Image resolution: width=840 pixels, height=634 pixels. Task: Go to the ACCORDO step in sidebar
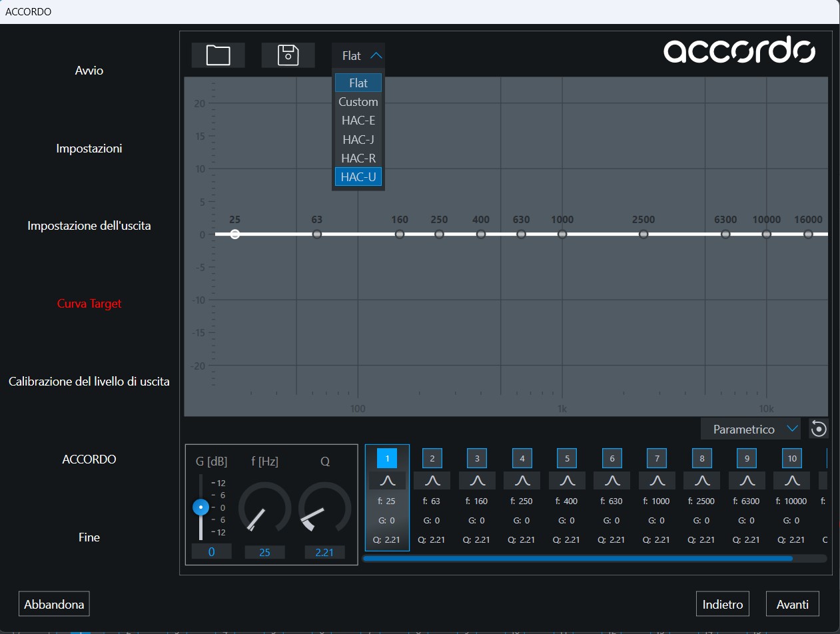pyautogui.click(x=89, y=460)
